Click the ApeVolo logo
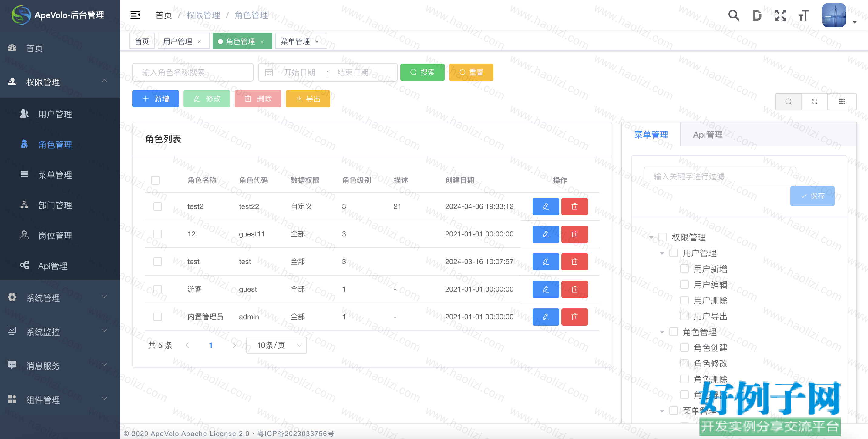This screenshot has height=439, width=868. point(21,15)
